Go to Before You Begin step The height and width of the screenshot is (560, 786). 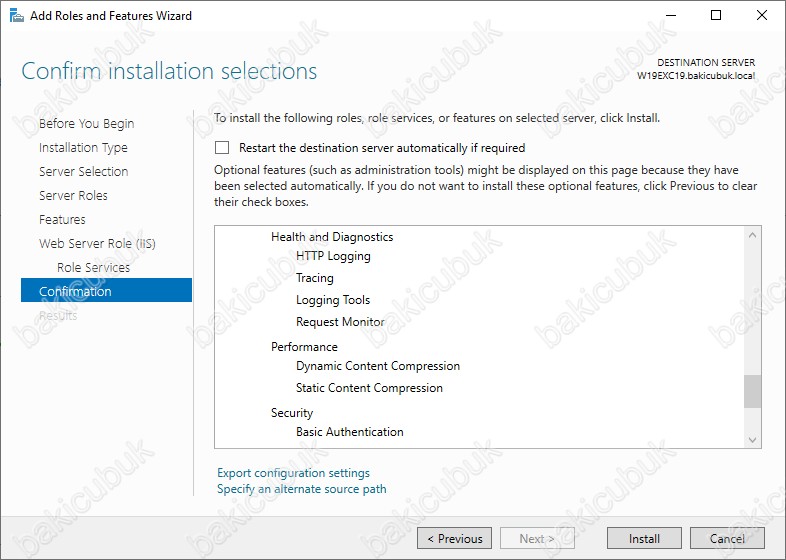[x=86, y=124]
